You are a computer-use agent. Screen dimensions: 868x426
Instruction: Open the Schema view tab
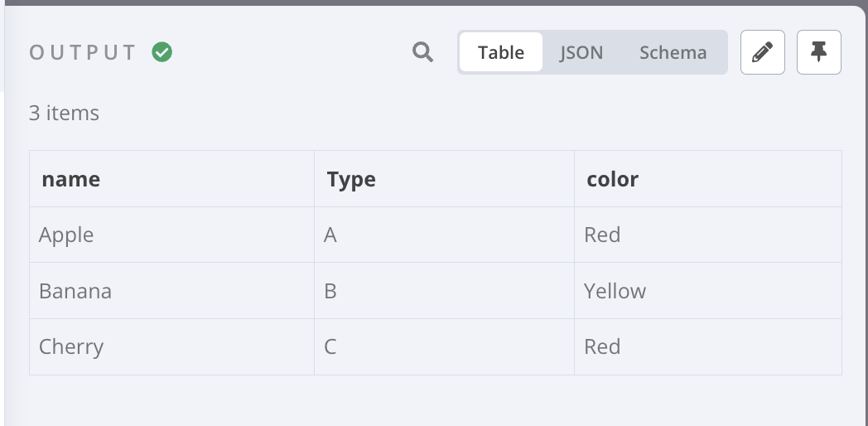click(673, 52)
